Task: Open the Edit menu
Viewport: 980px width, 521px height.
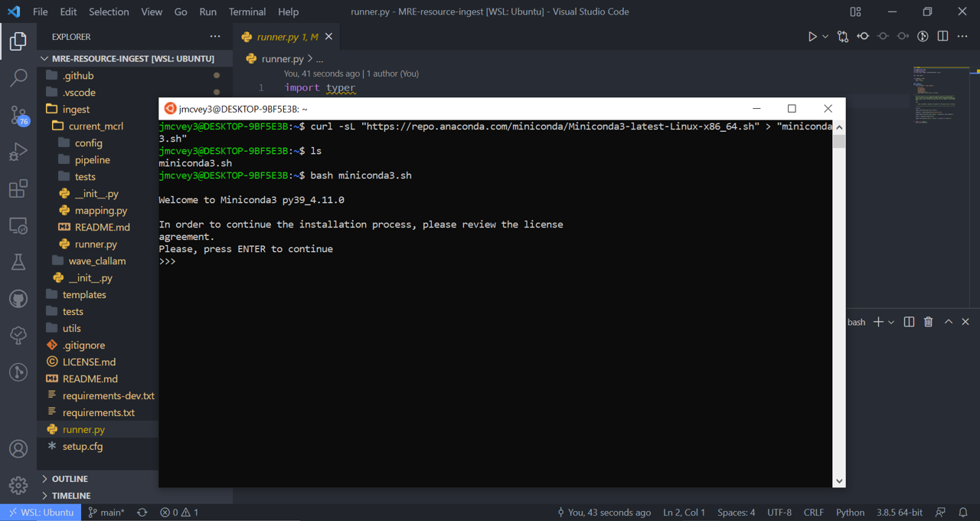Action: [68, 11]
